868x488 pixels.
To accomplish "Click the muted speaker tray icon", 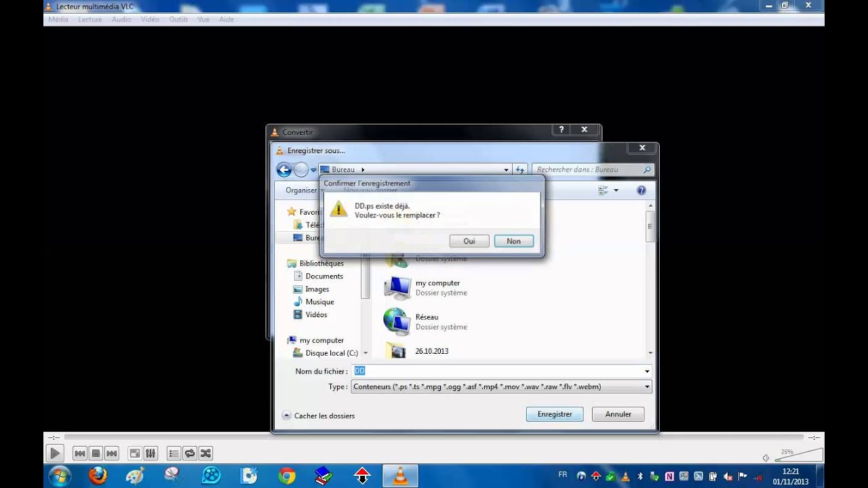I will pyautogui.click(x=729, y=476).
